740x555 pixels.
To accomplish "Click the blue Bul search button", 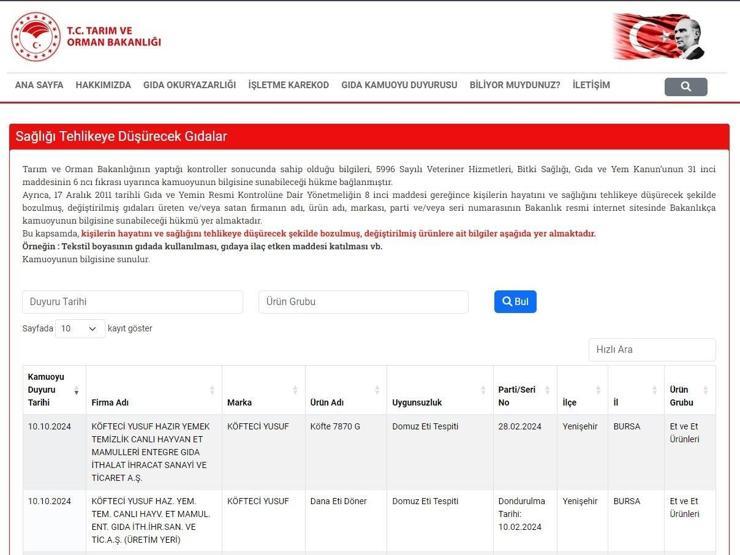I will [515, 302].
